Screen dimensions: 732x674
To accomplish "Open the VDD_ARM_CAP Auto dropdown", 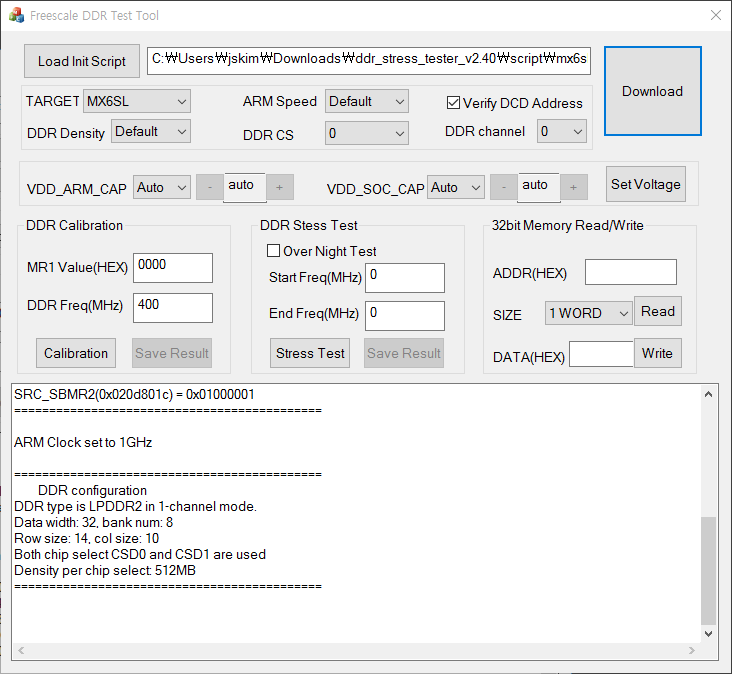I will (x=162, y=188).
